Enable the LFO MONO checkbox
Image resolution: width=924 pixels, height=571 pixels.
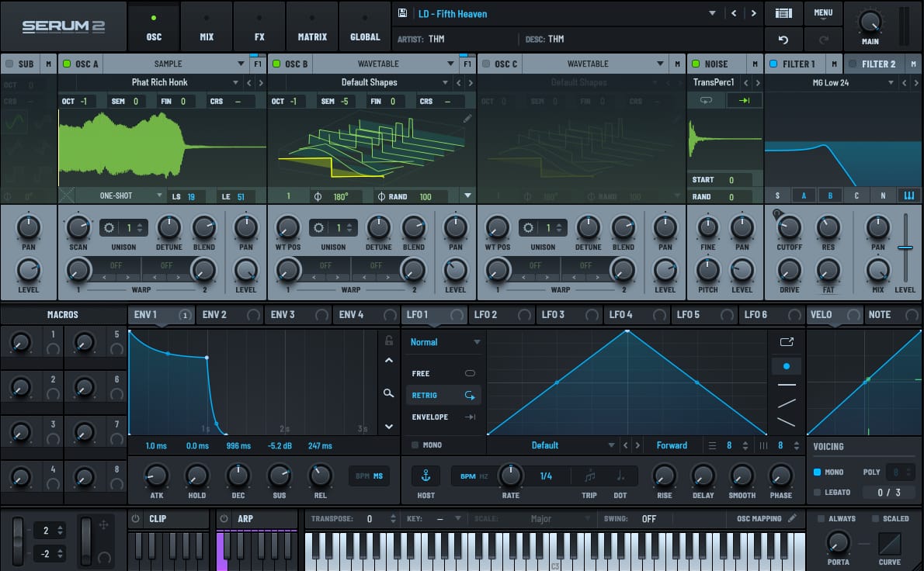[415, 445]
